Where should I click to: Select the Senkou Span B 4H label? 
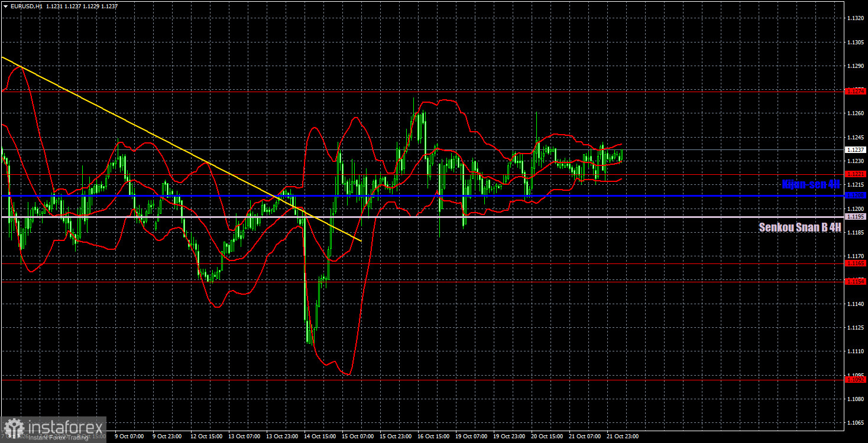[800, 227]
